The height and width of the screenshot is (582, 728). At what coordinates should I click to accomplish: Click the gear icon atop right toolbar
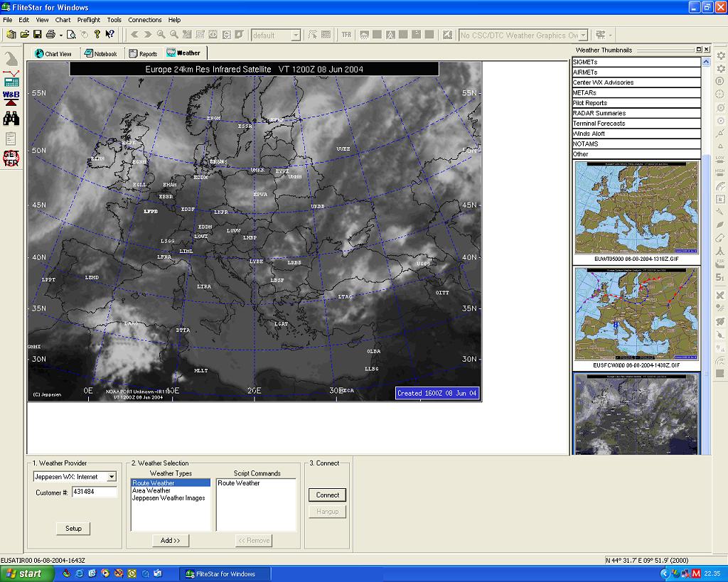(x=721, y=55)
